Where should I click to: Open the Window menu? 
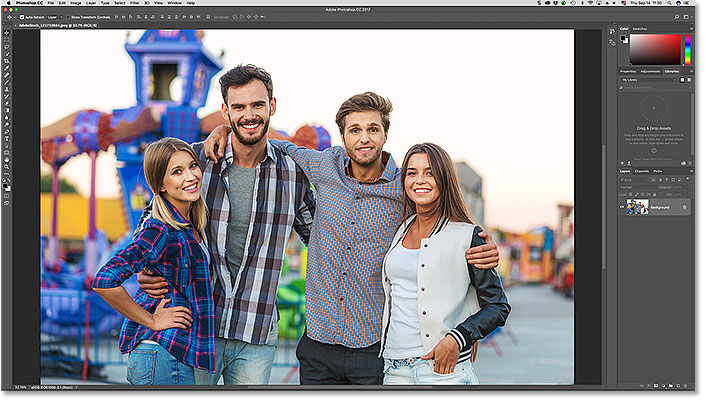click(174, 3)
